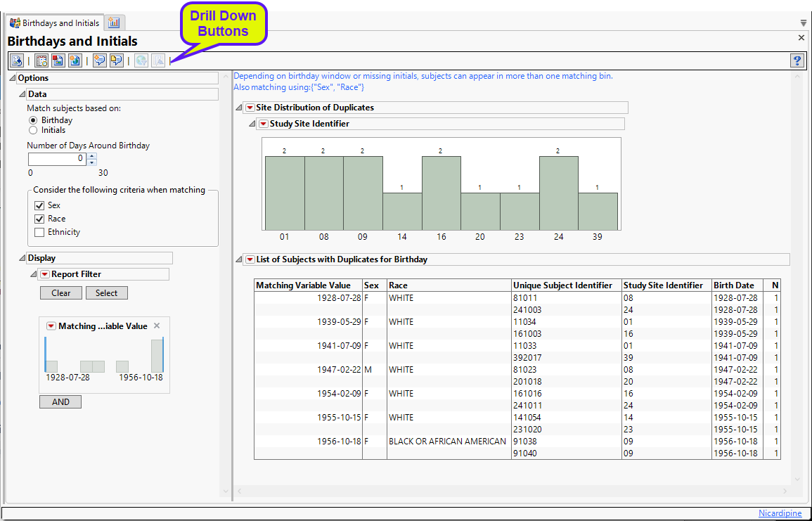Viewport: 812px width, 521px height.
Task: Open Site Distribution of Duplicates red triangle menu
Action: click(250, 108)
